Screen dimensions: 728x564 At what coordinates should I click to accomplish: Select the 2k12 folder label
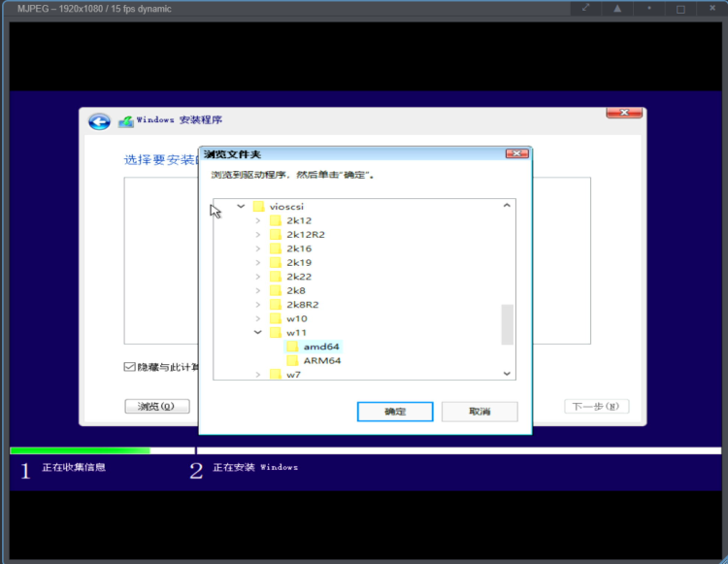point(299,221)
